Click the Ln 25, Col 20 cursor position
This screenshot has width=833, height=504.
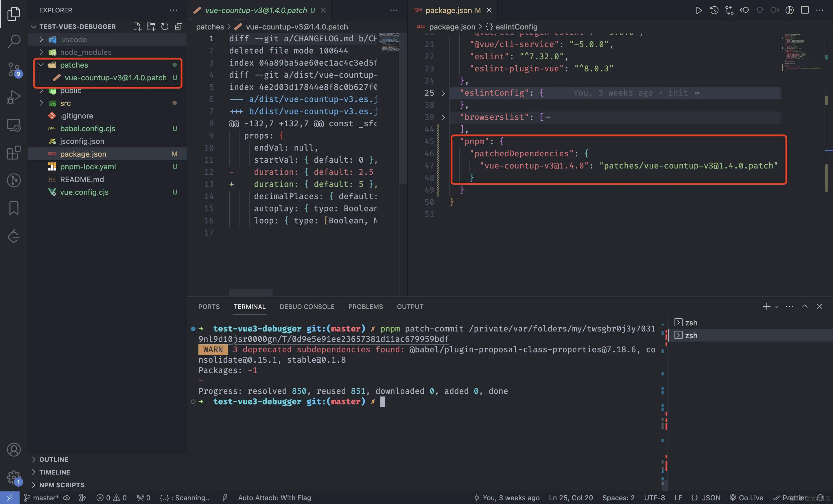(x=571, y=498)
